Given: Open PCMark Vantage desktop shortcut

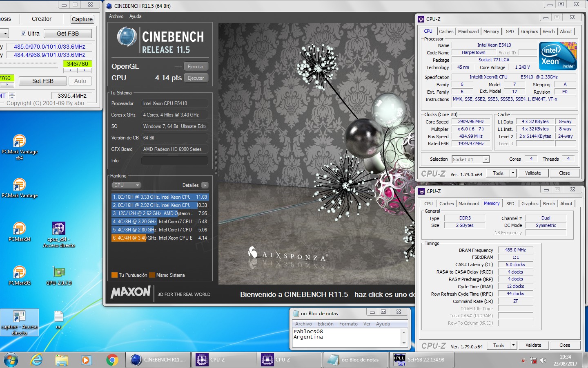Looking at the screenshot, I should click(19, 188).
